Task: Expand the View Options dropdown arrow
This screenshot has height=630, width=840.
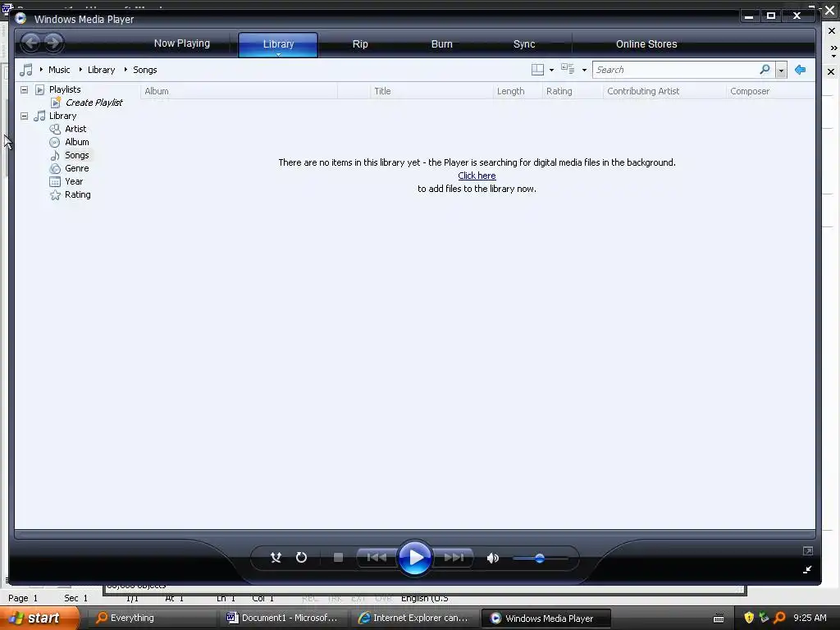Action: [x=584, y=71]
